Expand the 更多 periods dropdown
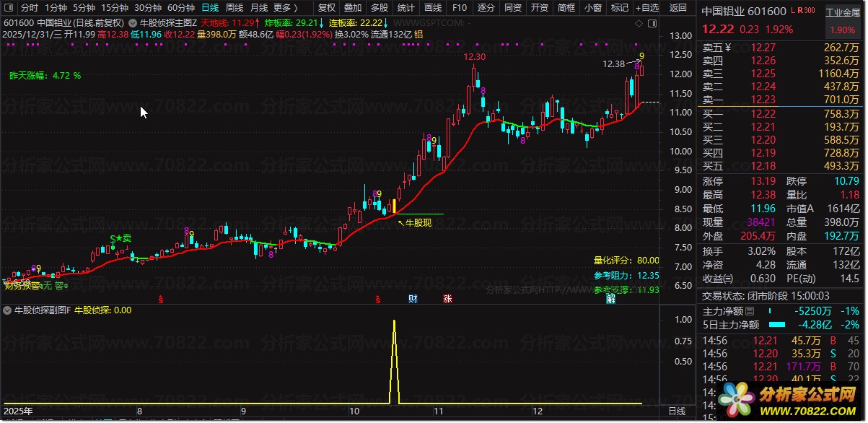The image size is (868, 423). coord(285,8)
